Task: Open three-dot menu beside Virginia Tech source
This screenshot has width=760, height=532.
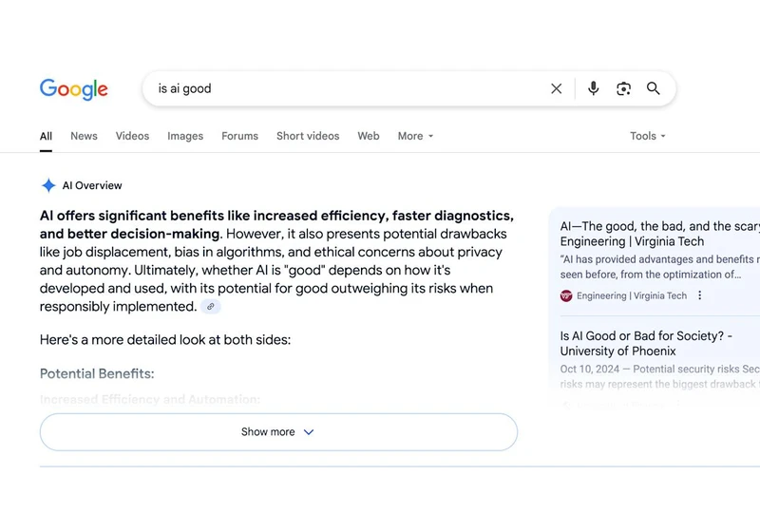Action: 699,295
